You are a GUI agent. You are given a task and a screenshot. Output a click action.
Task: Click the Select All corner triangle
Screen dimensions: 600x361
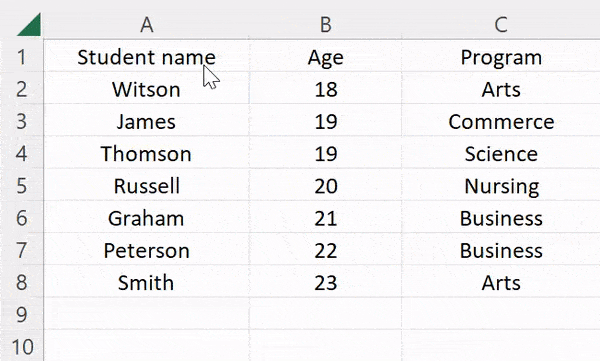[30, 25]
